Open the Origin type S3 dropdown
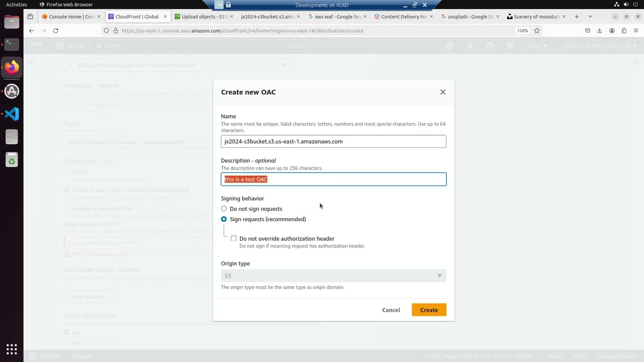This screenshot has width=644, height=362. (x=334, y=276)
